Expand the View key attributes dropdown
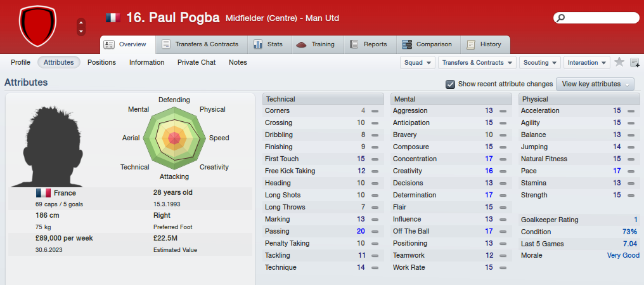Image resolution: width=644 pixels, height=285 pixels. click(x=595, y=84)
